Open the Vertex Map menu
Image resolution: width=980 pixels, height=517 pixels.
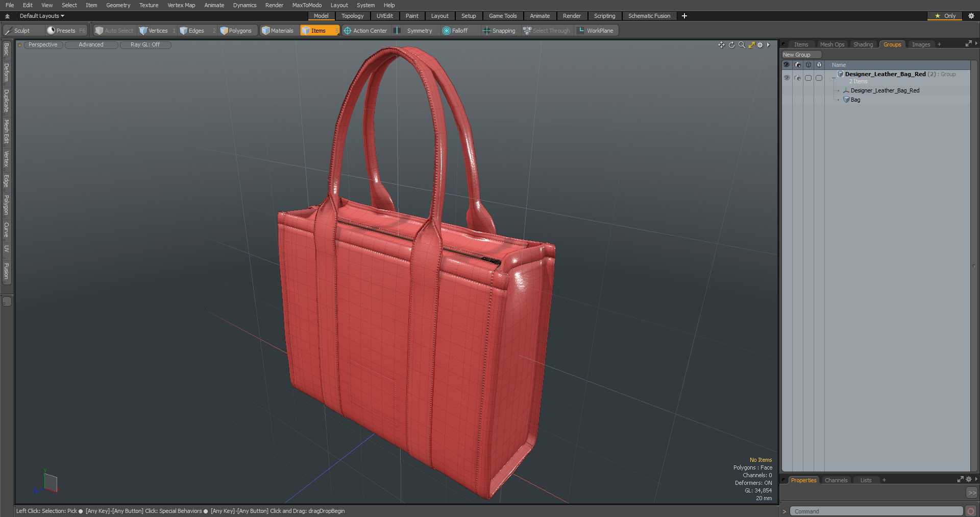[x=181, y=5]
